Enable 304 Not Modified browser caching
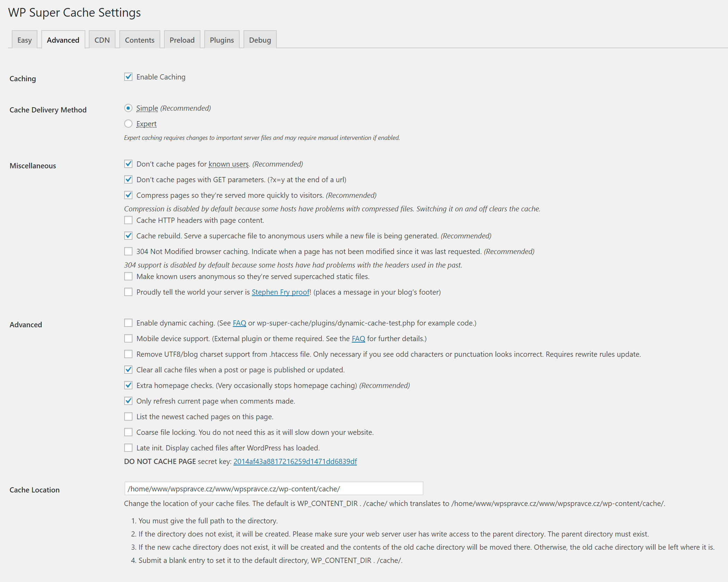This screenshot has width=728, height=582. click(x=128, y=251)
